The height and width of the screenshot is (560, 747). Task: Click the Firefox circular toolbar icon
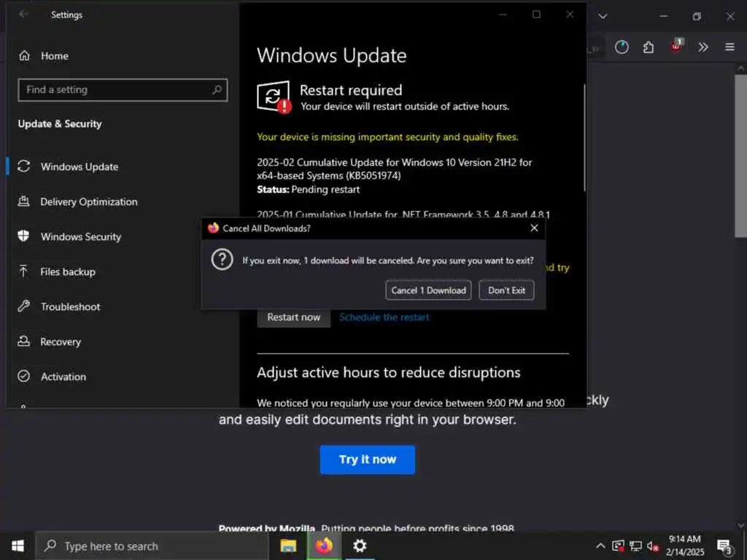click(x=622, y=47)
